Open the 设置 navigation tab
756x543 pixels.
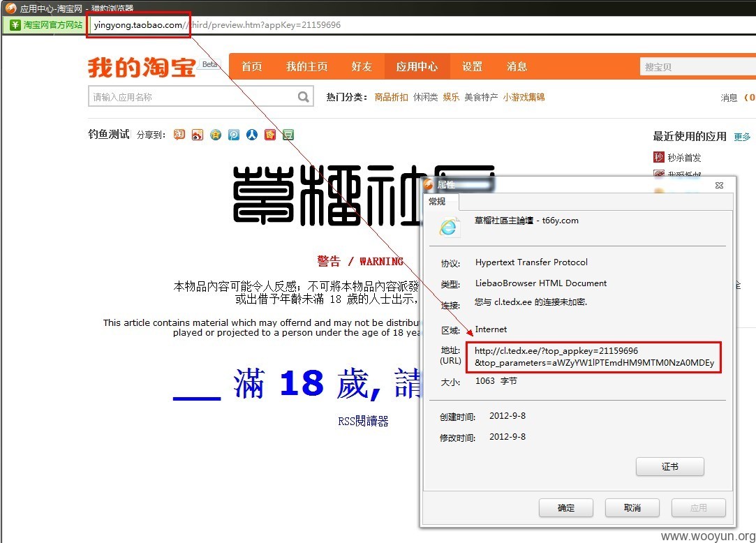(472, 66)
